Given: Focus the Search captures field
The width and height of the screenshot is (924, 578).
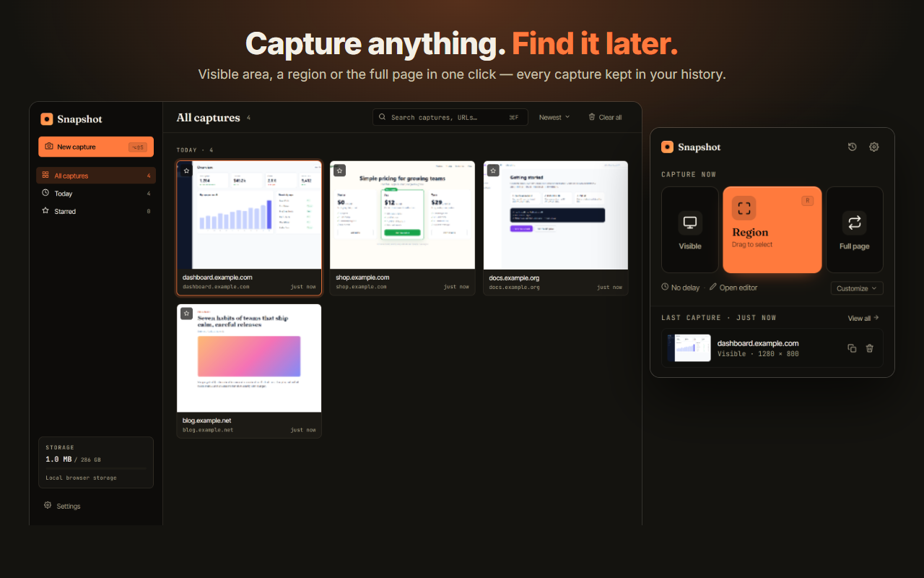Looking at the screenshot, I should tap(450, 117).
